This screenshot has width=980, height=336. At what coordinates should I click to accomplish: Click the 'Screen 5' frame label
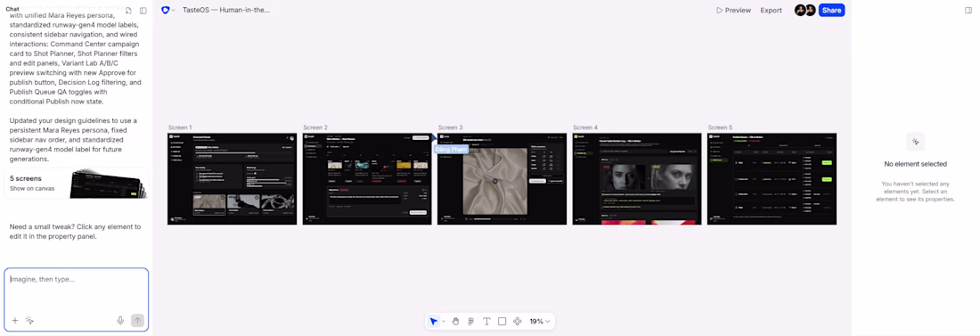721,127
